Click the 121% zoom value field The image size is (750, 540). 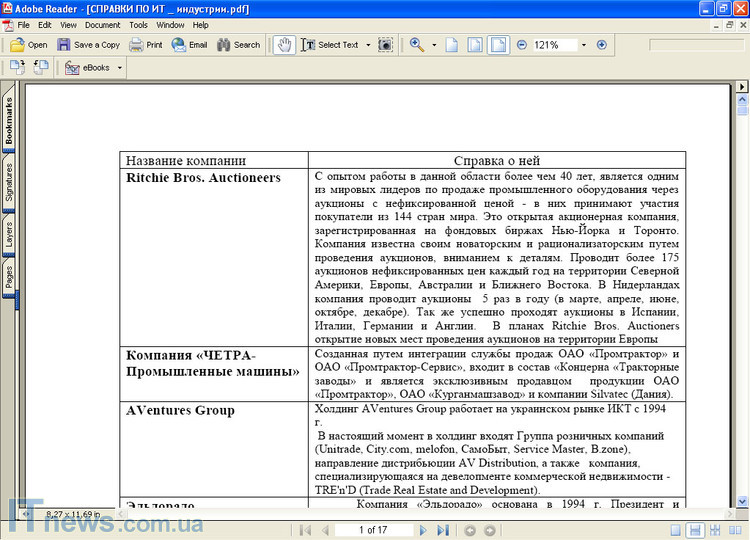point(554,45)
